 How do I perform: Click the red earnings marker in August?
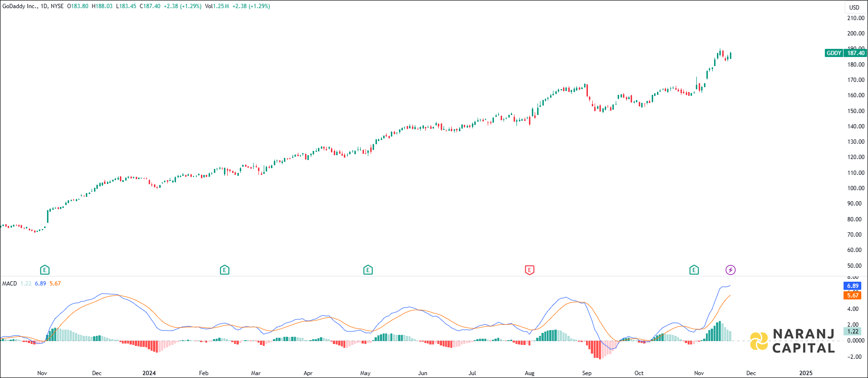529,270
